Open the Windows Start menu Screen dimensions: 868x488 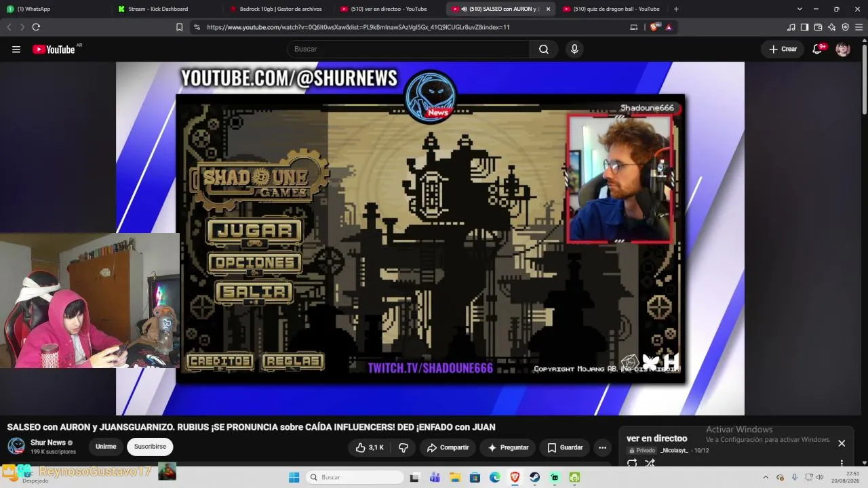(x=294, y=477)
